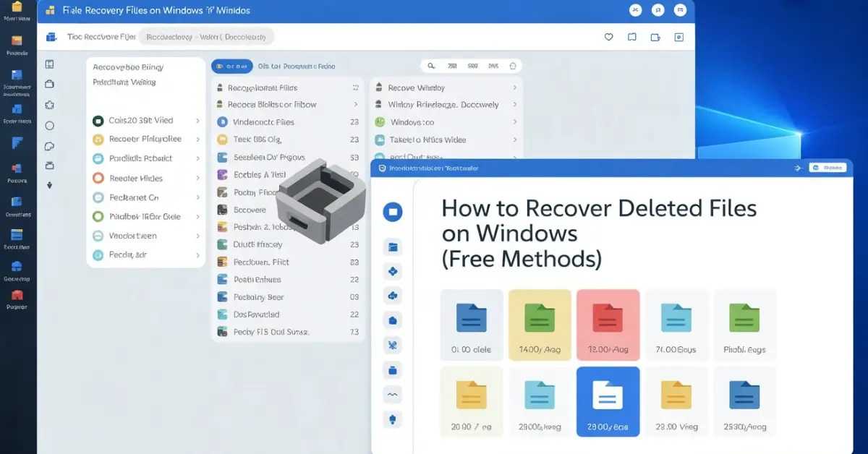This screenshot has width=868, height=454.
Task: Expand the Recover Window item in the right panel
Action: coord(514,87)
